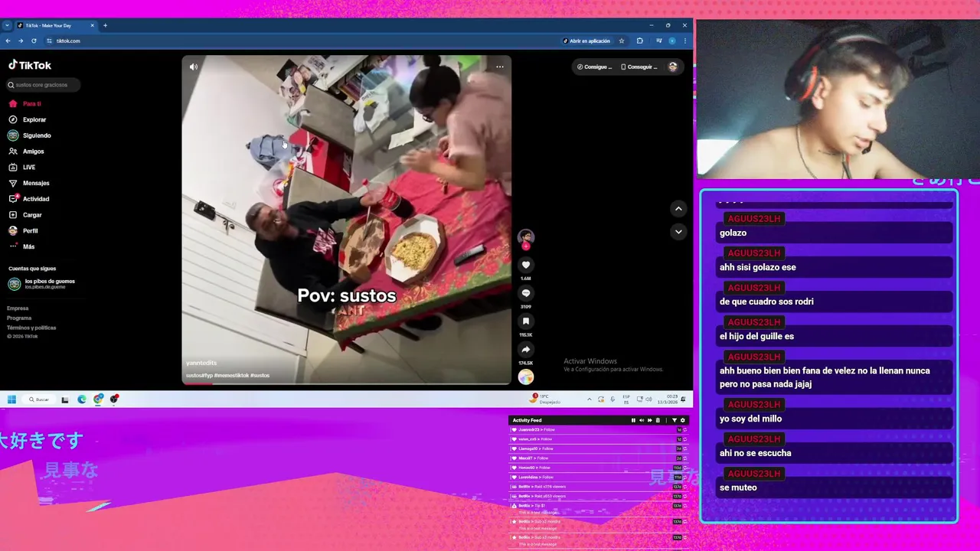Viewport: 980px width, 551px height.
Task: Open Términos y políticas link
Action: [31, 328]
